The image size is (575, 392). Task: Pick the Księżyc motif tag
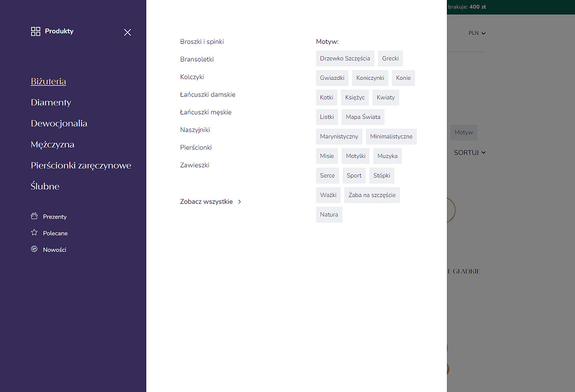(x=355, y=97)
